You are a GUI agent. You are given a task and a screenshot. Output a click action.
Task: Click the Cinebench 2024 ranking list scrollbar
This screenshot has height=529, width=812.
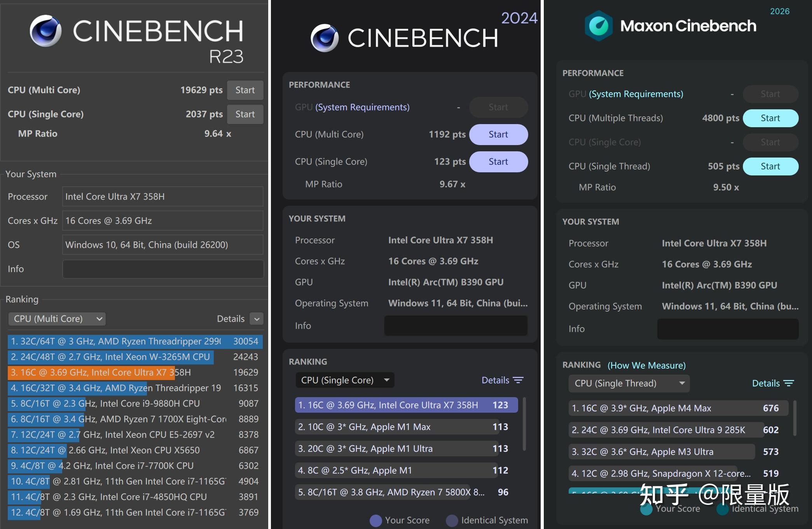coord(524,424)
